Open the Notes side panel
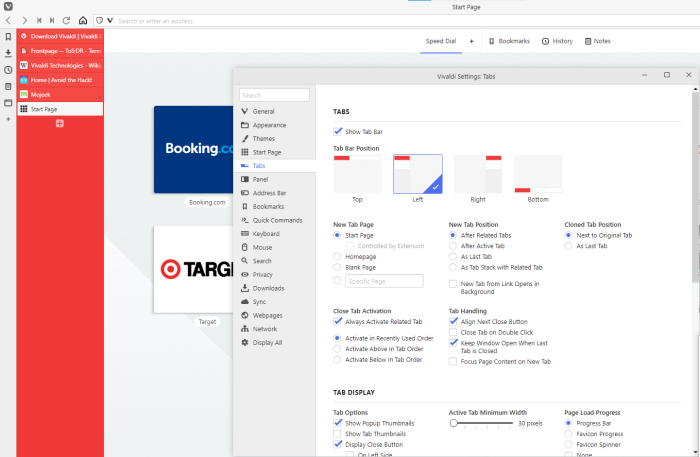This screenshot has height=457, width=700. 8,86
